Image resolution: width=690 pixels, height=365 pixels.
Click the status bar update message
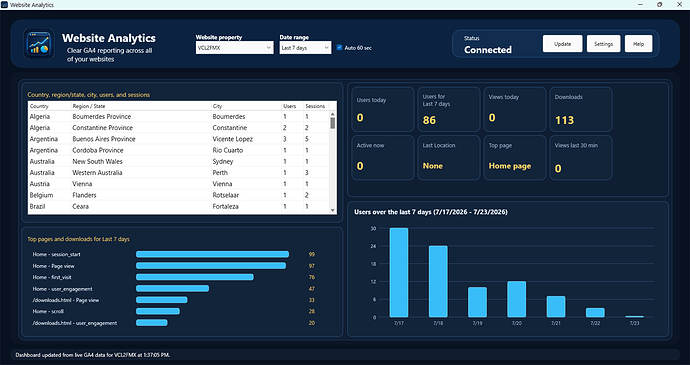click(x=93, y=354)
